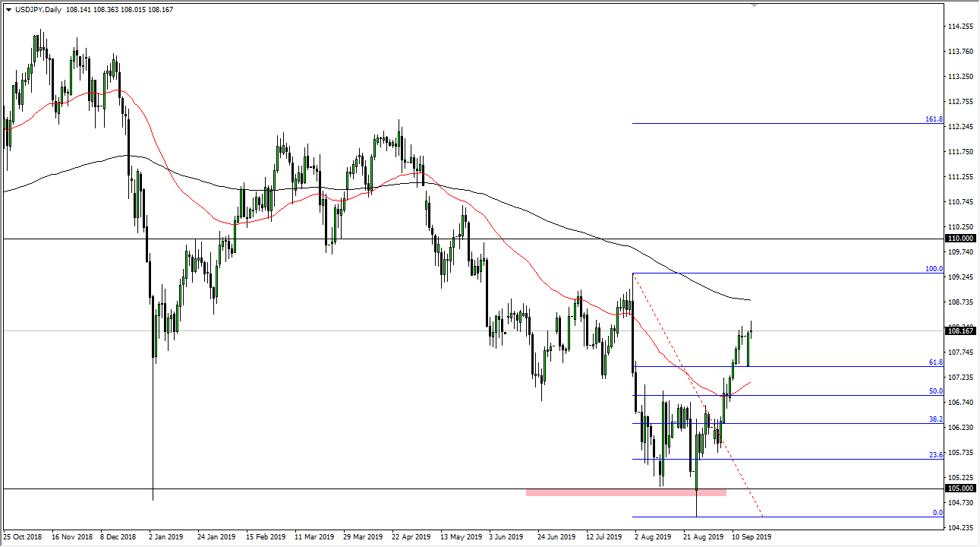The image size is (980, 547).
Task: Select the 50.0 Fibonacci retracement label
Action: (x=936, y=391)
